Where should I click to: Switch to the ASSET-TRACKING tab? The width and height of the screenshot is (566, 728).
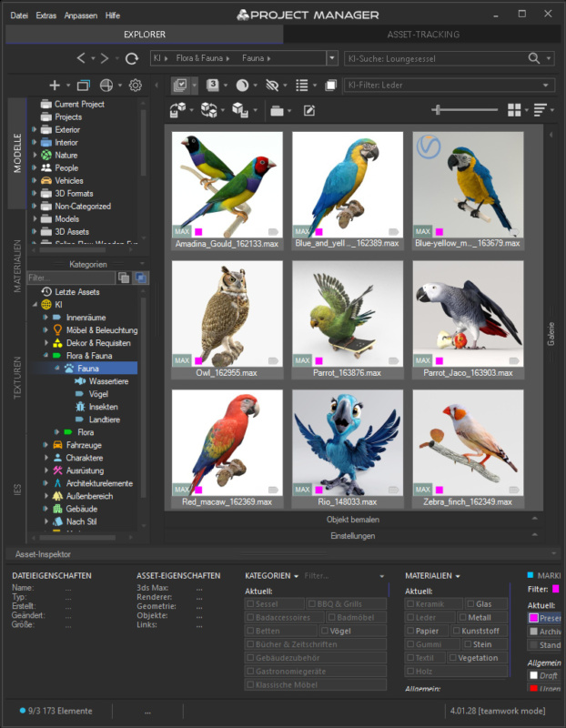pyautogui.click(x=423, y=35)
